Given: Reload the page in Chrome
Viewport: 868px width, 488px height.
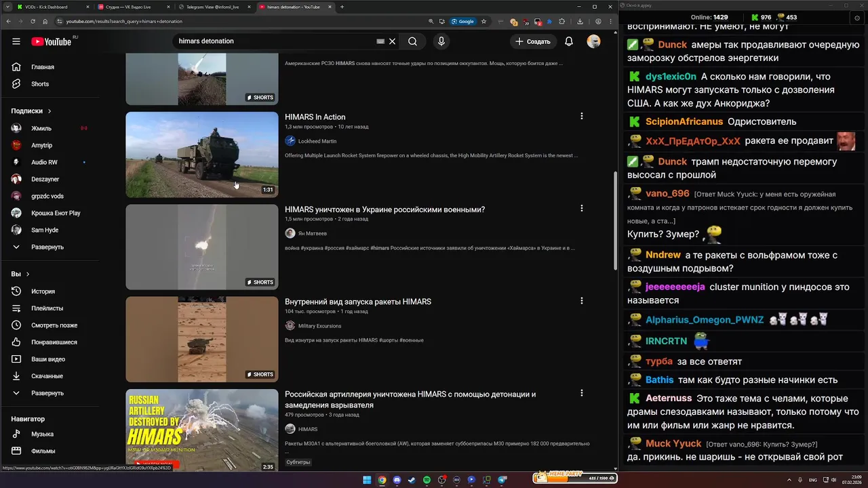Looking at the screenshot, I should 33,21.
